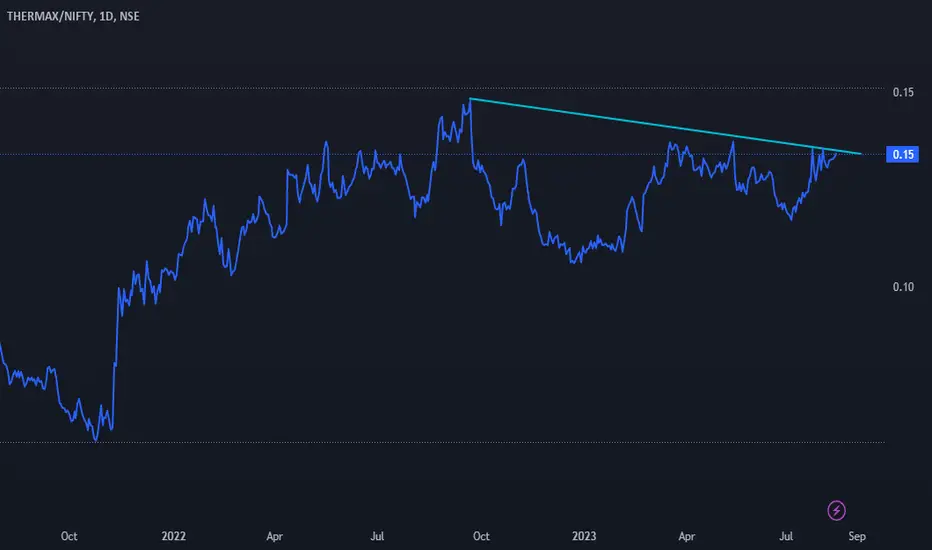Select the 2022 time axis label
932x550 pixels.
tap(174, 536)
